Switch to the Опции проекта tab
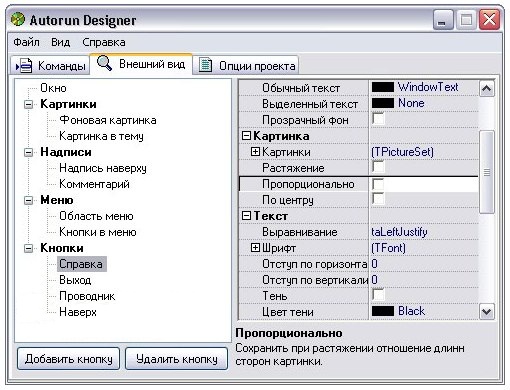Image resolution: width=510 pixels, height=390 pixels. 246,65
